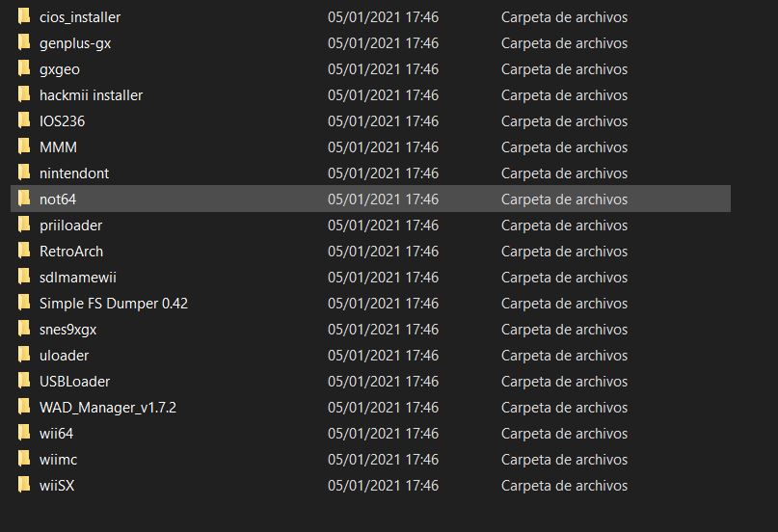
Task: Select the folder icon next to IOS236
Action: (x=24, y=121)
